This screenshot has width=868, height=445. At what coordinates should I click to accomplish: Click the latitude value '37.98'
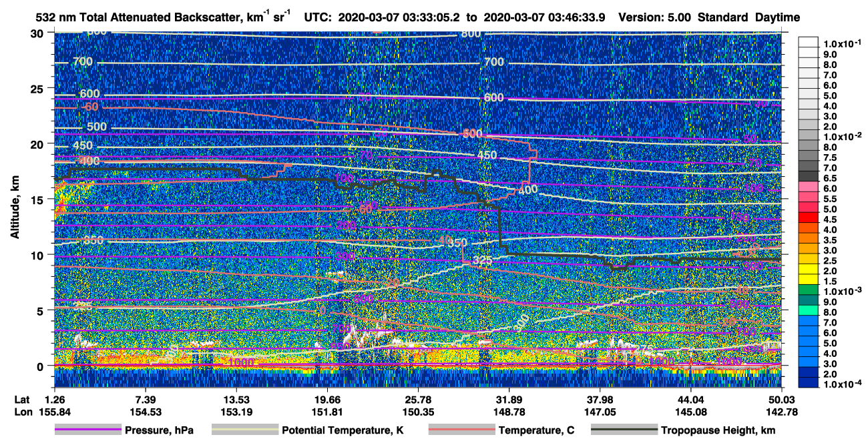[600, 399]
